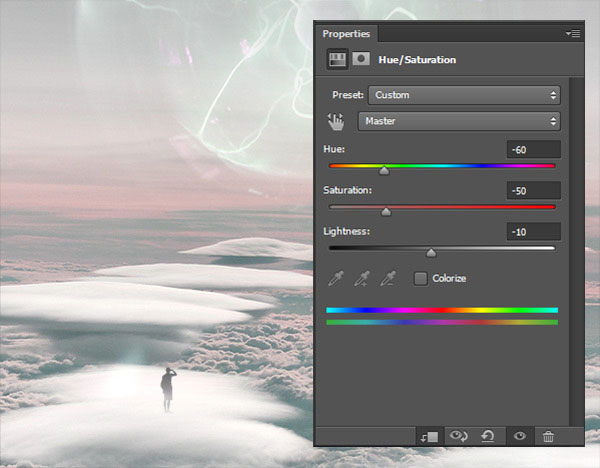View the previous state of adjustment
This screenshot has height=468, width=600.
point(459,436)
